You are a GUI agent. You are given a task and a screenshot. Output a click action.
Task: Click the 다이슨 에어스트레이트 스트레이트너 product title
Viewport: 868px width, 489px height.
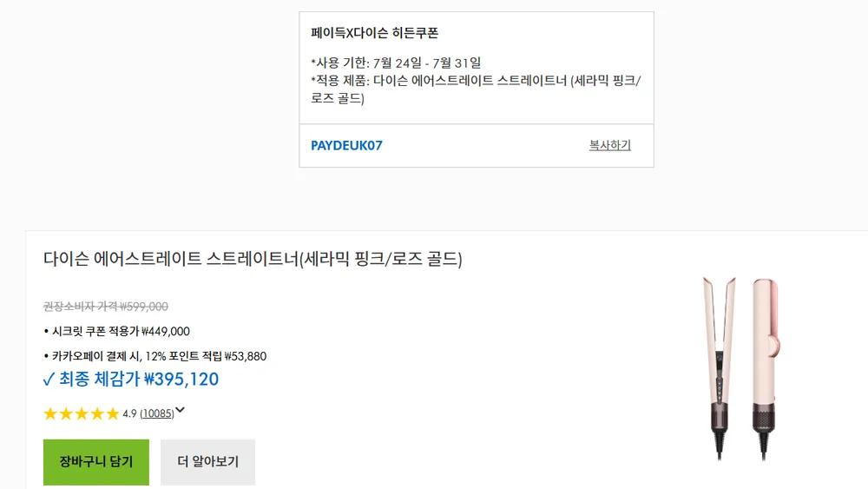pyautogui.click(x=253, y=259)
